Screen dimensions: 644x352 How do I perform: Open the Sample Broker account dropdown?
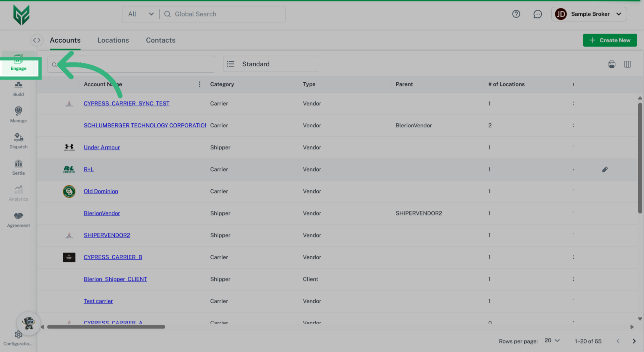(x=589, y=14)
